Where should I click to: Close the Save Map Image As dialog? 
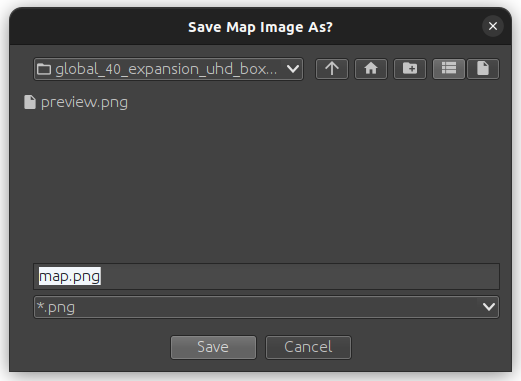pos(493,26)
